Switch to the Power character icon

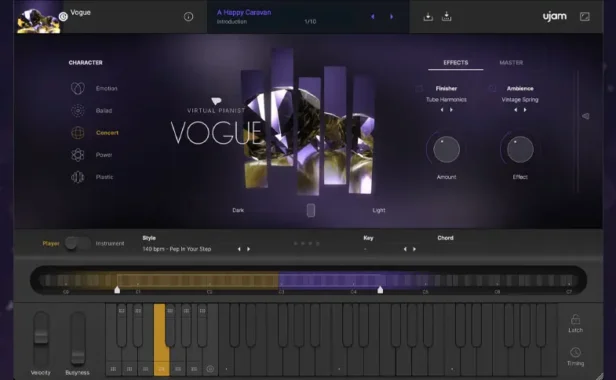click(78, 155)
